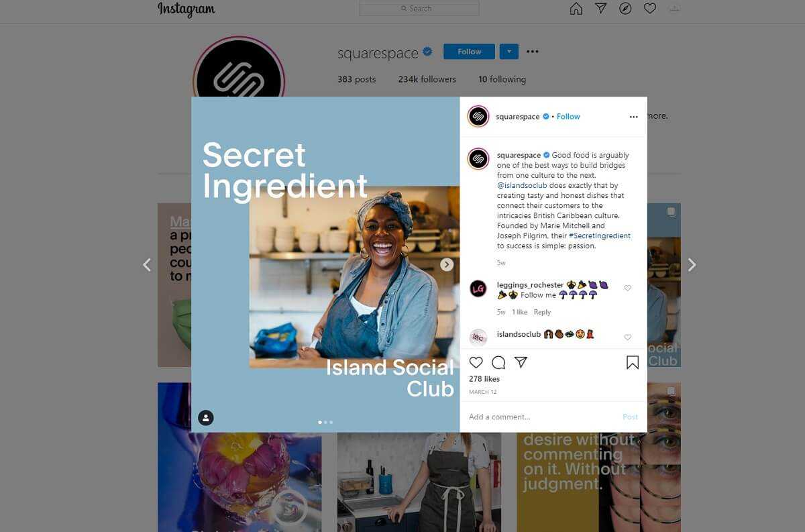Image resolution: width=805 pixels, height=532 pixels.
Task: Open the profile three-dot options menu
Action: [x=533, y=52]
